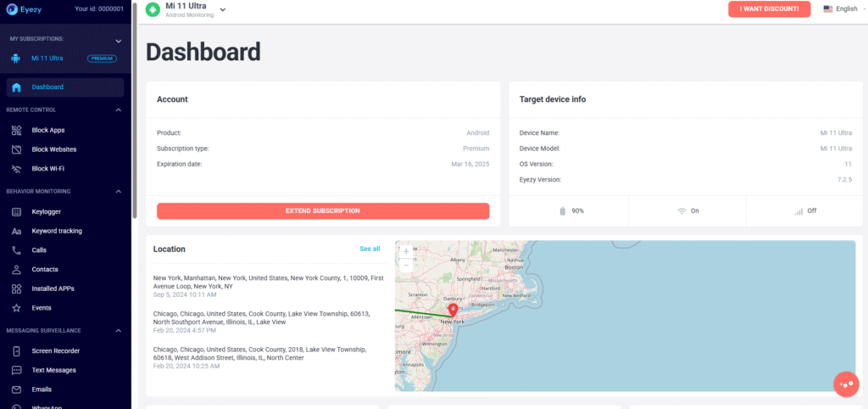Click the sidebar vertical scrollbar

click(135, 111)
